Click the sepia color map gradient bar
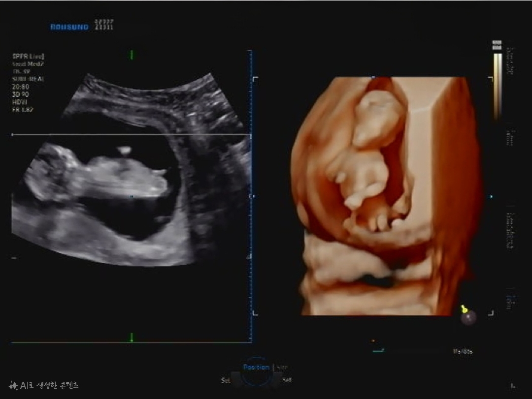This screenshot has height=399, width=532. [498, 84]
